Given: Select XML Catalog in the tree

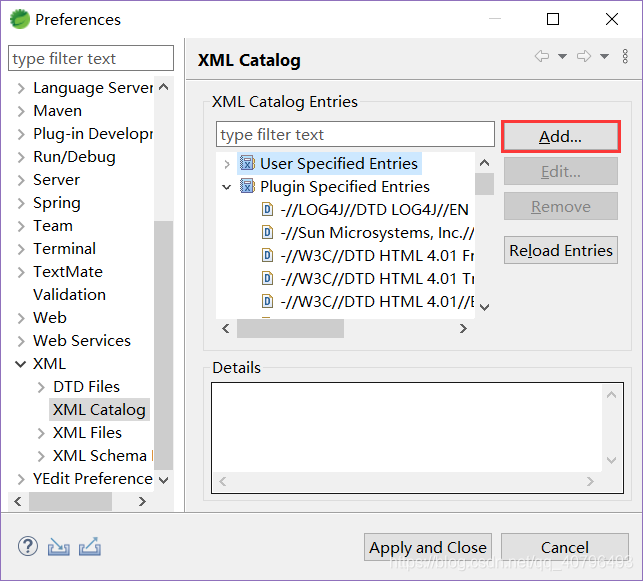Looking at the screenshot, I should pos(99,409).
